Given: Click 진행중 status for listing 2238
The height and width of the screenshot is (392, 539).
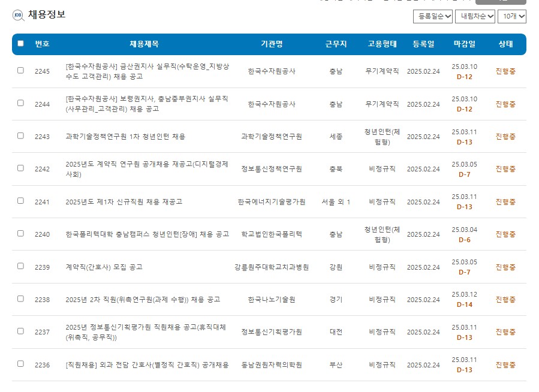Looking at the screenshot, I should coord(505,299).
